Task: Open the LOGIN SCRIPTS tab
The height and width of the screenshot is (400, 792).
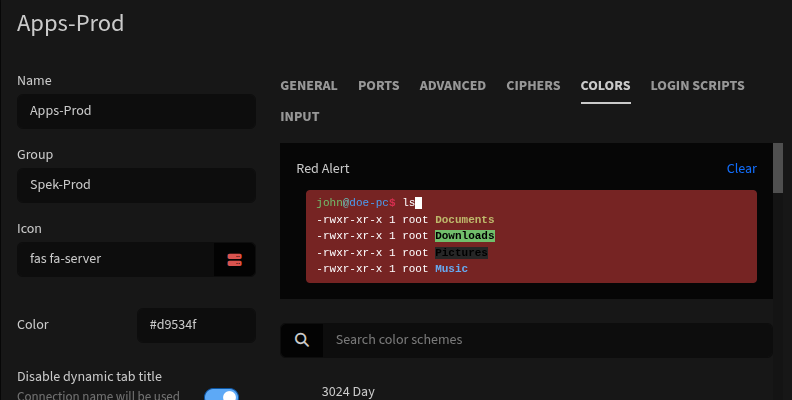Action: click(x=697, y=86)
